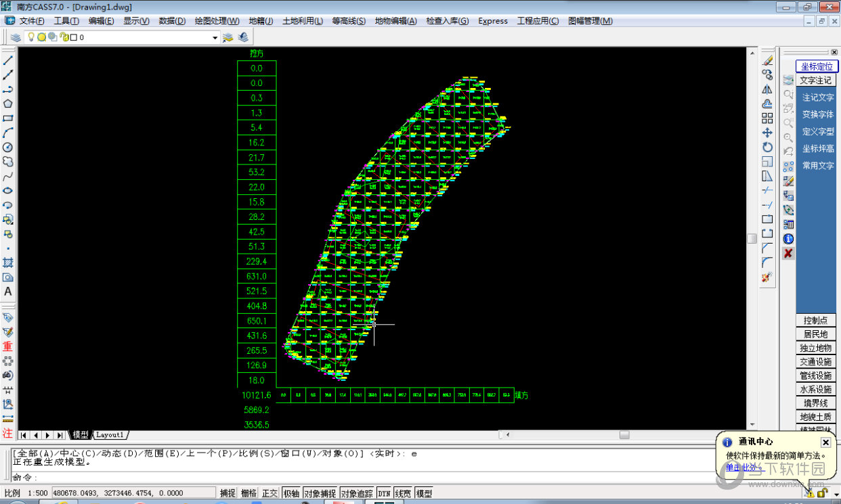Toggle 正交 ortho mode in status bar
The width and height of the screenshot is (841, 504).
pyautogui.click(x=270, y=494)
